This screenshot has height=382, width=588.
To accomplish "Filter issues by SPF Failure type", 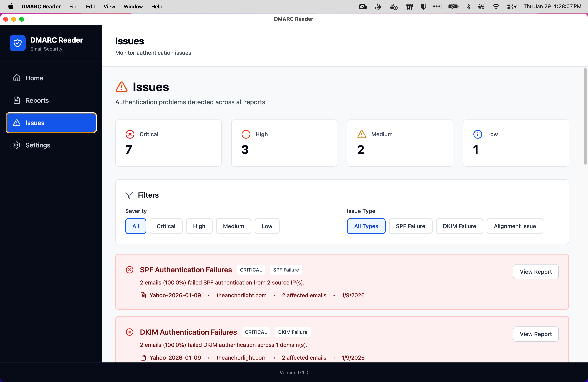I will tap(410, 226).
